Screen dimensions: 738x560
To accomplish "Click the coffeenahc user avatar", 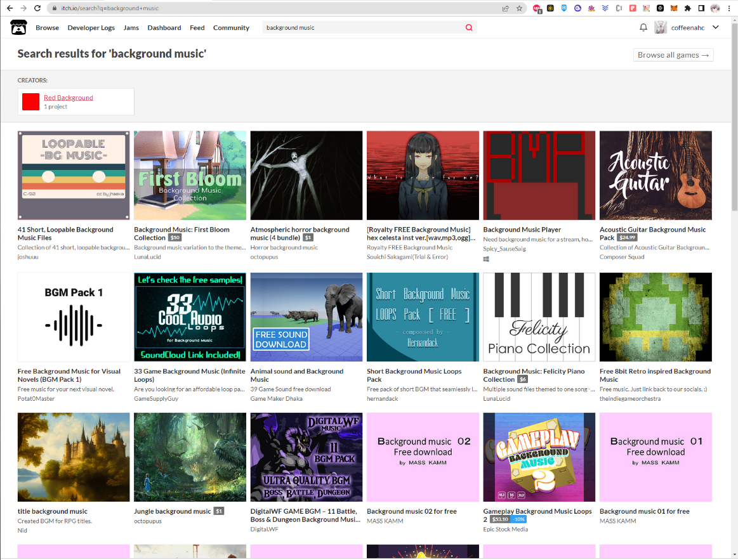I will [x=661, y=28].
